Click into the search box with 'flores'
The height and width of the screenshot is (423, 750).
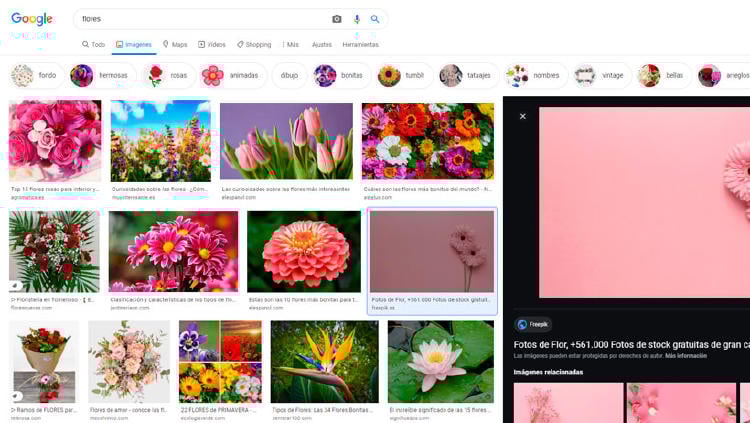(200, 19)
